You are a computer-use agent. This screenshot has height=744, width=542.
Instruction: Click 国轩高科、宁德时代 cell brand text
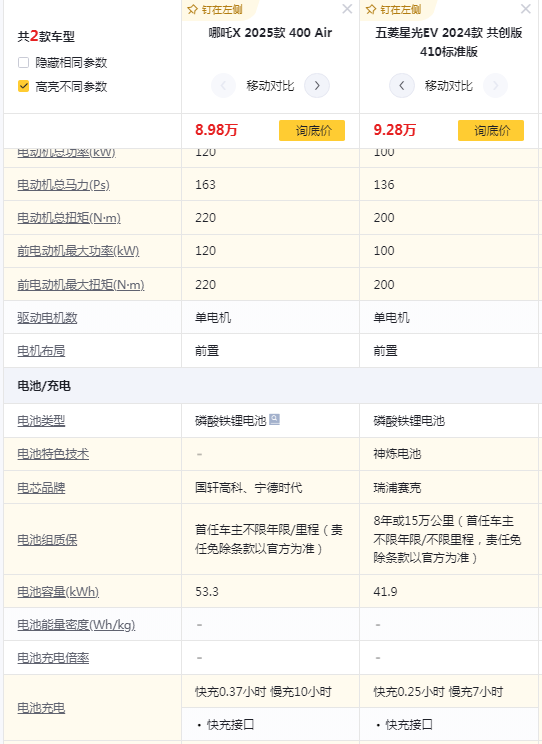(x=249, y=488)
